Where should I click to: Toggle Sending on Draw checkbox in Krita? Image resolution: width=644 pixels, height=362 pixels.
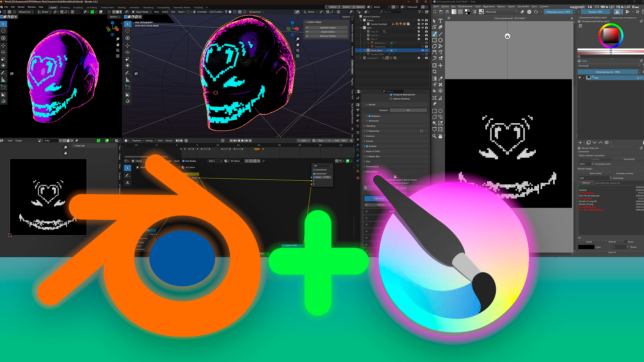point(614,173)
